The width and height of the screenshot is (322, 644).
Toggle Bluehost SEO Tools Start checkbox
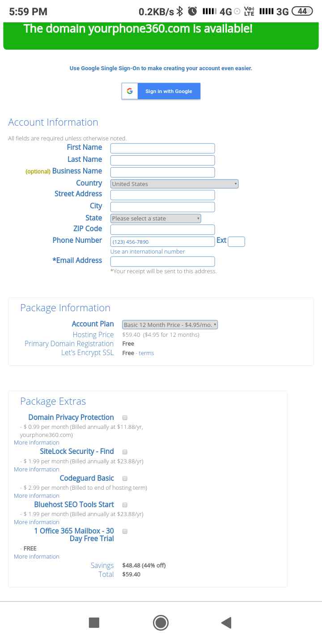pyautogui.click(x=125, y=505)
